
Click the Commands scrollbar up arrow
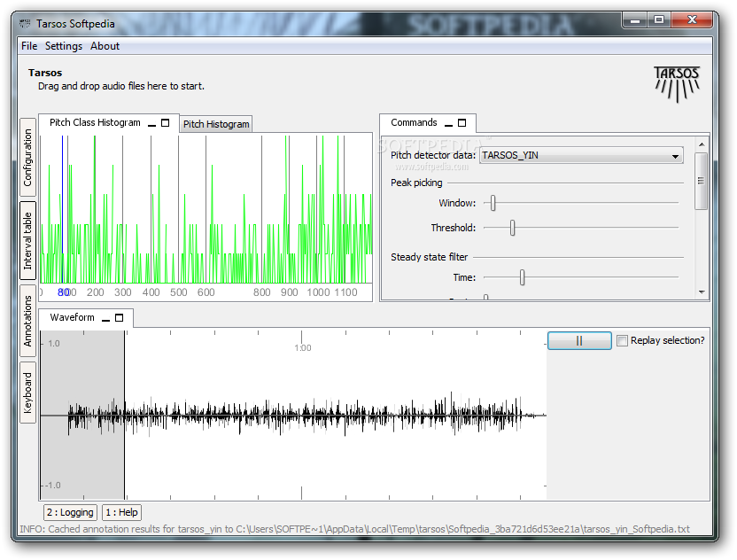click(x=702, y=144)
